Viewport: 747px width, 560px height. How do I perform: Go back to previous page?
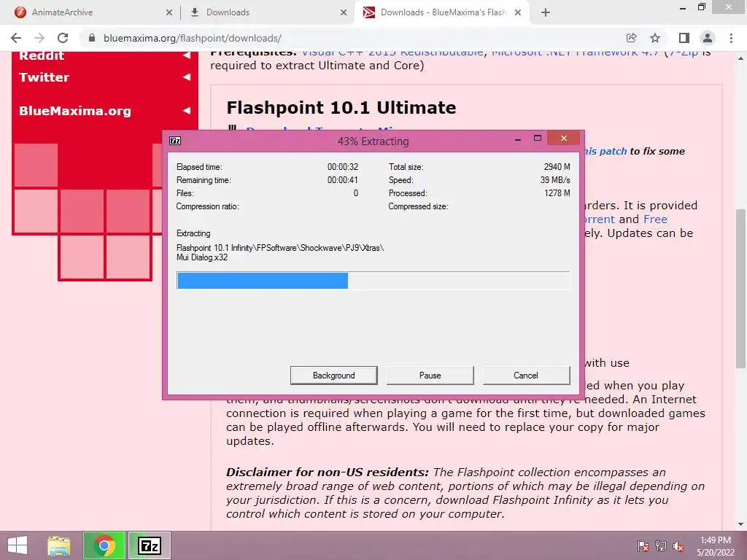(16, 38)
